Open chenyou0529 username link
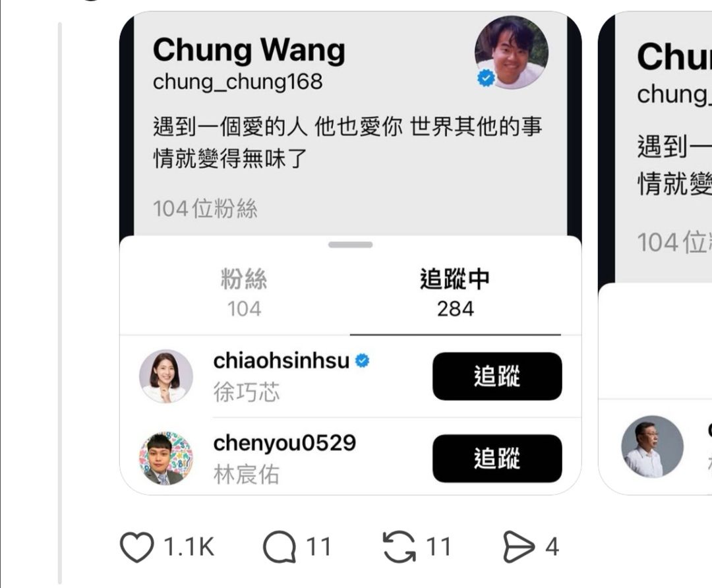The width and height of the screenshot is (712, 588). pyautogui.click(x=285, y=443)
